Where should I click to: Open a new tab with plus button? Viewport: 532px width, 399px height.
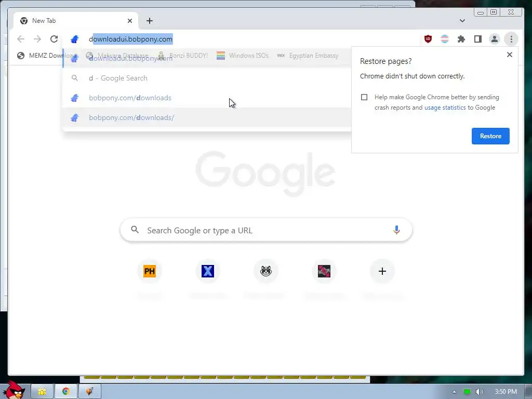pos(150,21)
